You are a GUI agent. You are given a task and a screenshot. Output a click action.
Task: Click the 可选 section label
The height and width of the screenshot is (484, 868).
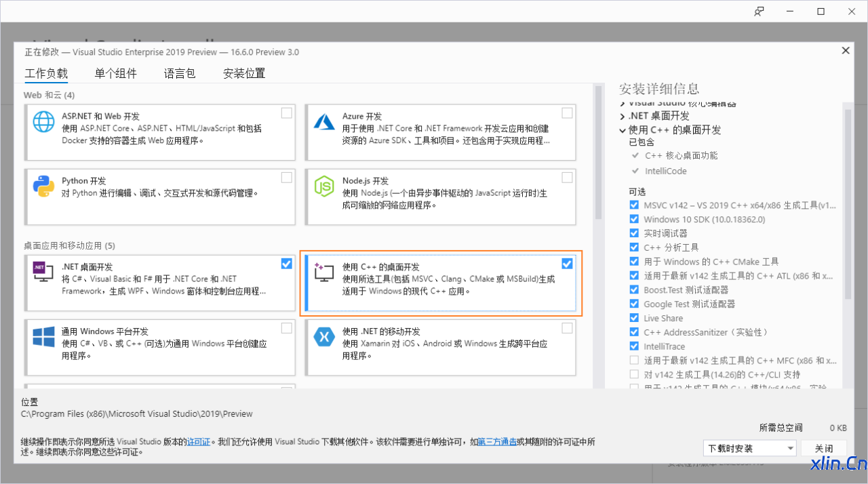637,190
